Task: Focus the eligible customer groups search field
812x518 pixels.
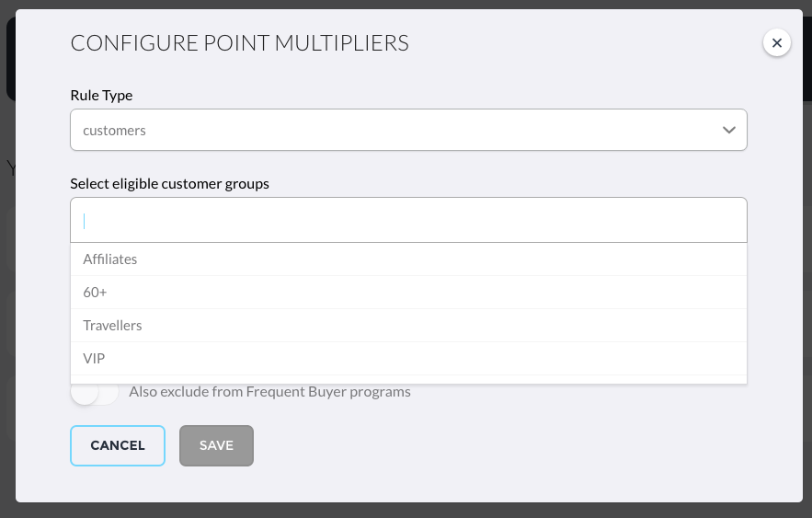Action: (x=408, y=220)
